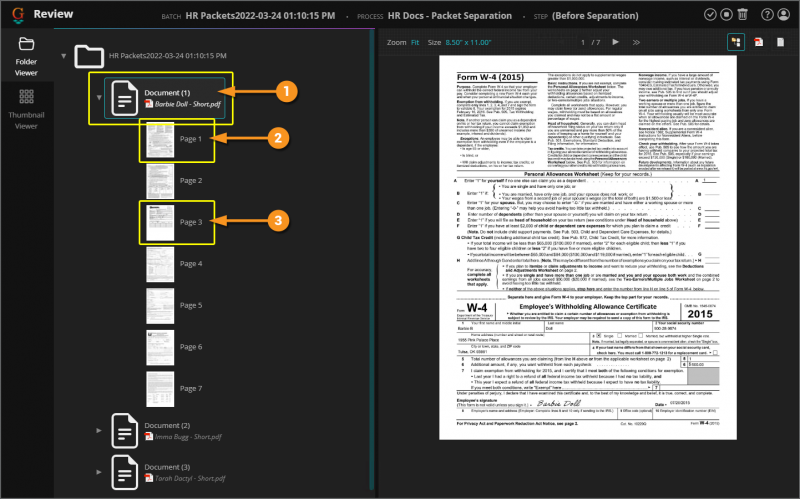Jump to last page with double chevron

636,42
